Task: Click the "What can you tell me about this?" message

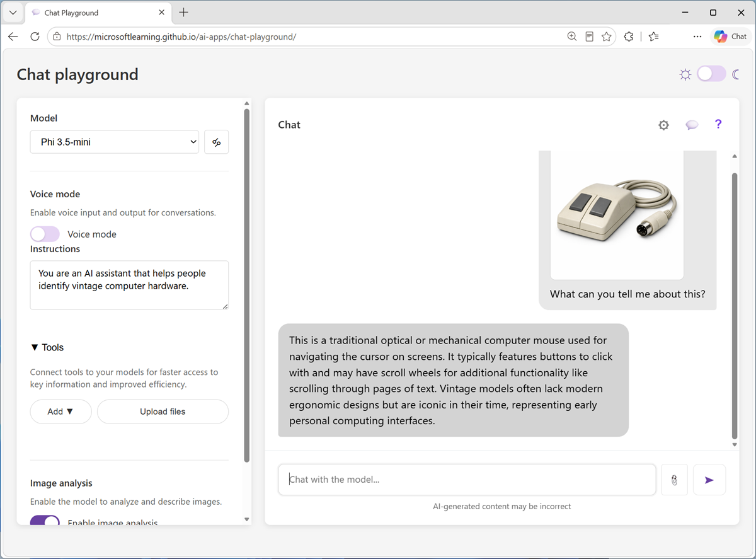Action: (627, 294)
